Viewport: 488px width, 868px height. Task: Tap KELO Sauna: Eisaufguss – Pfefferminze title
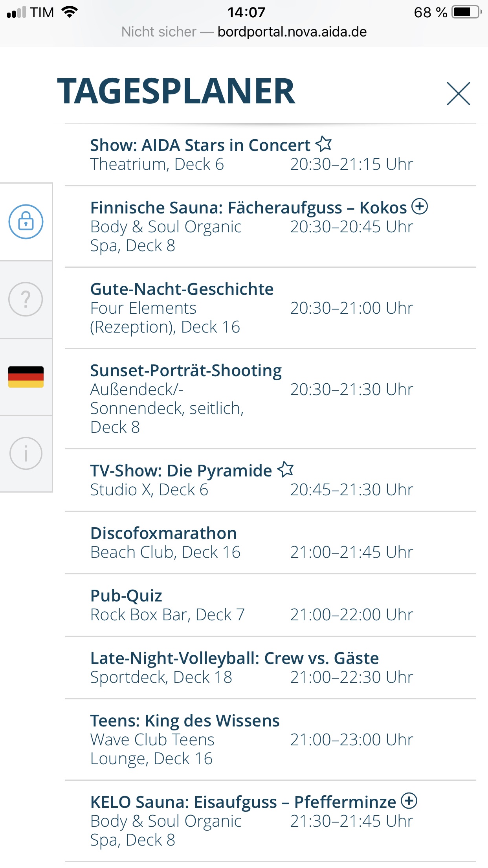click(243, 802)
